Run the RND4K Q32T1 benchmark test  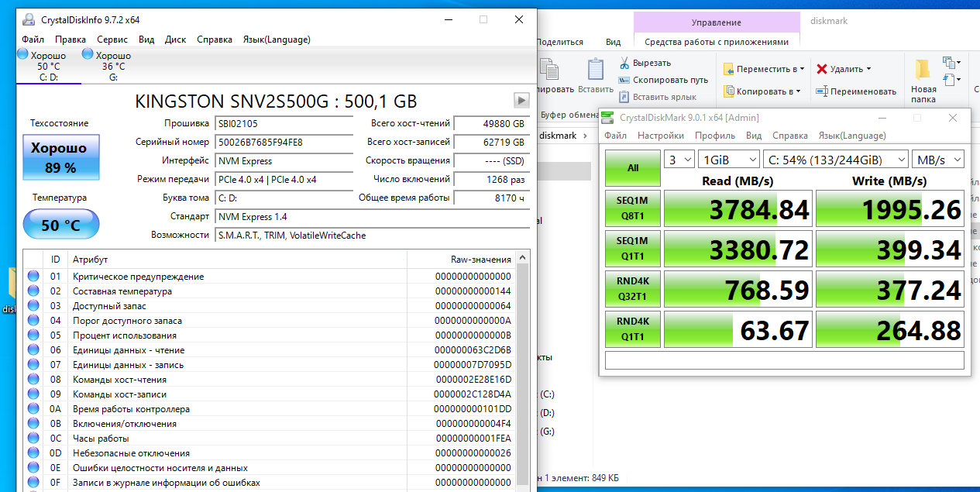click(x=632, y=290)
